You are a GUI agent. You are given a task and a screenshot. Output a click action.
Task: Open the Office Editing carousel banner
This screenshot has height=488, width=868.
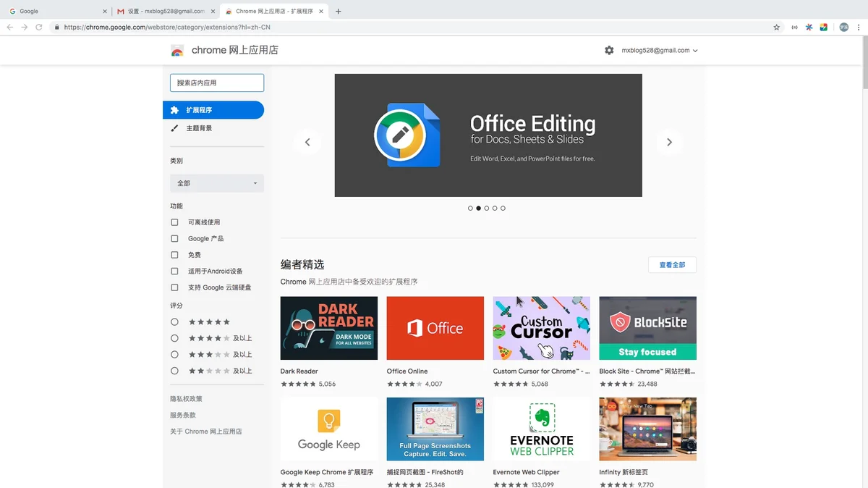488,135
